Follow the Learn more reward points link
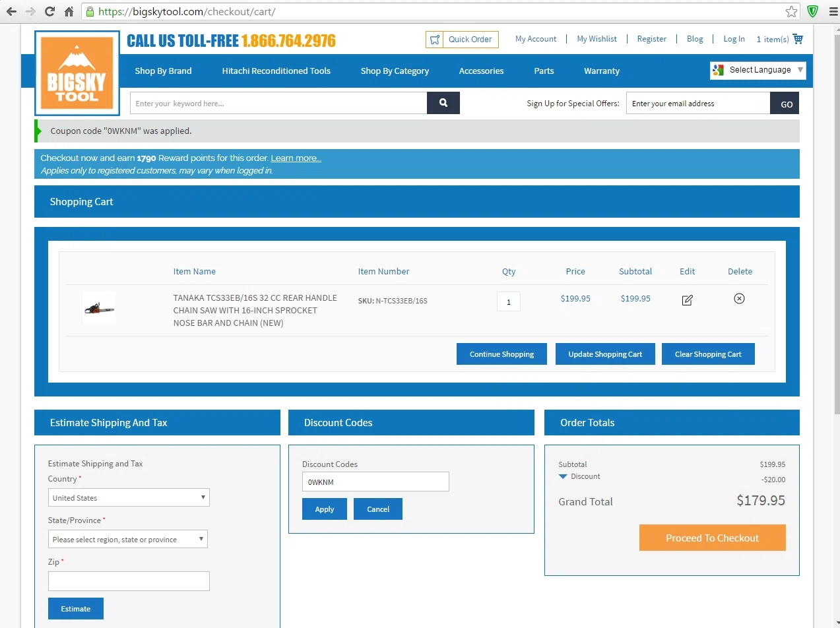The image size is (840, 628). coord(296,158)
